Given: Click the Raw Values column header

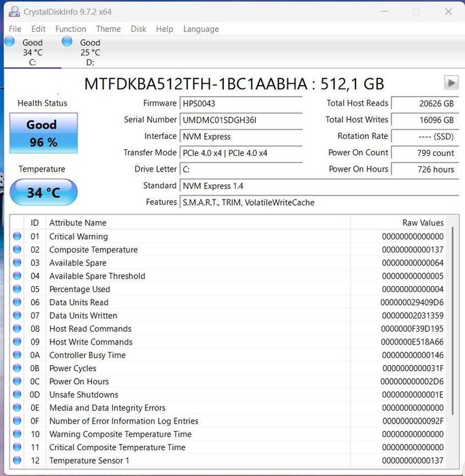Looking at the screenshot, I should click(398, 223).
